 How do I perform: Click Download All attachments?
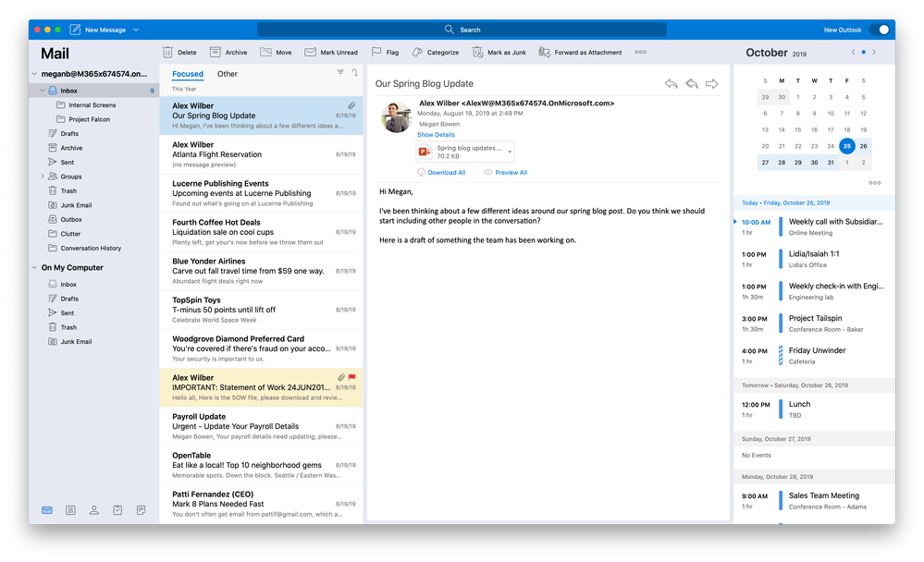coord(441,173)
